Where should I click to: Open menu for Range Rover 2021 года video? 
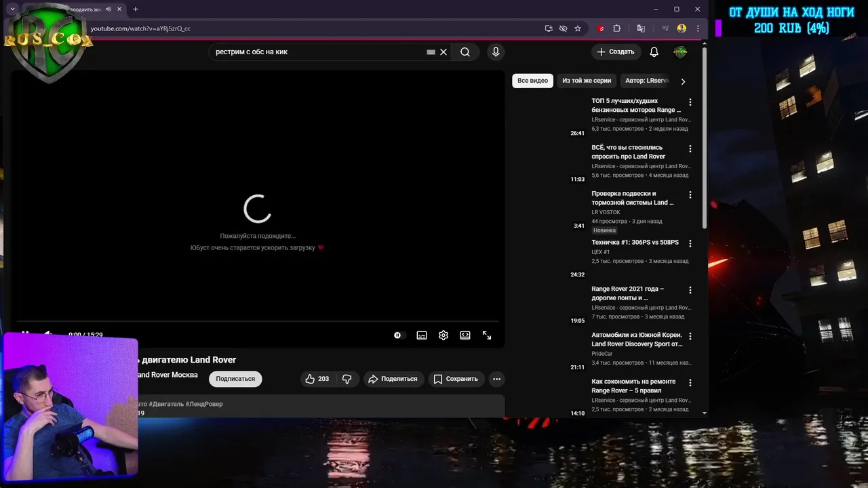[690, 290]
